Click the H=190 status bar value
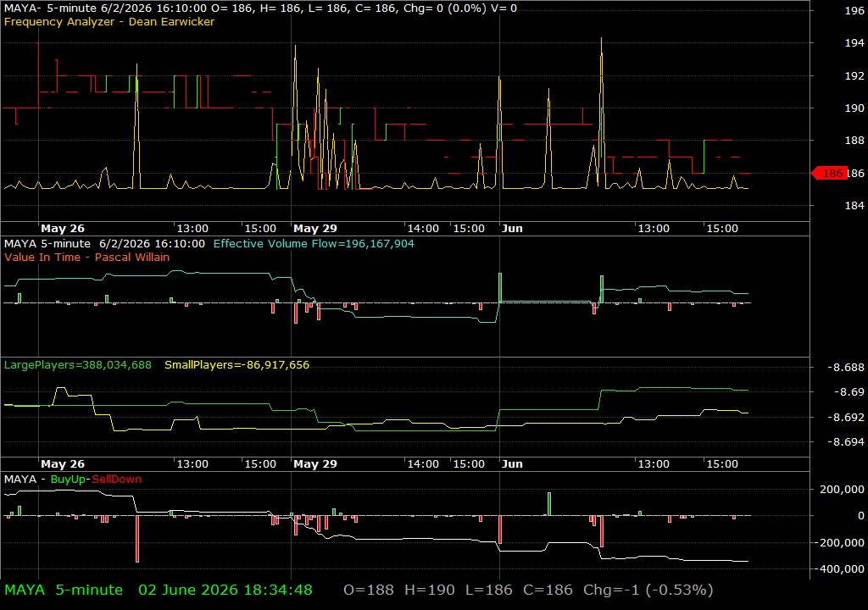This screenshot has height=610, width=868. click(430, 590)
